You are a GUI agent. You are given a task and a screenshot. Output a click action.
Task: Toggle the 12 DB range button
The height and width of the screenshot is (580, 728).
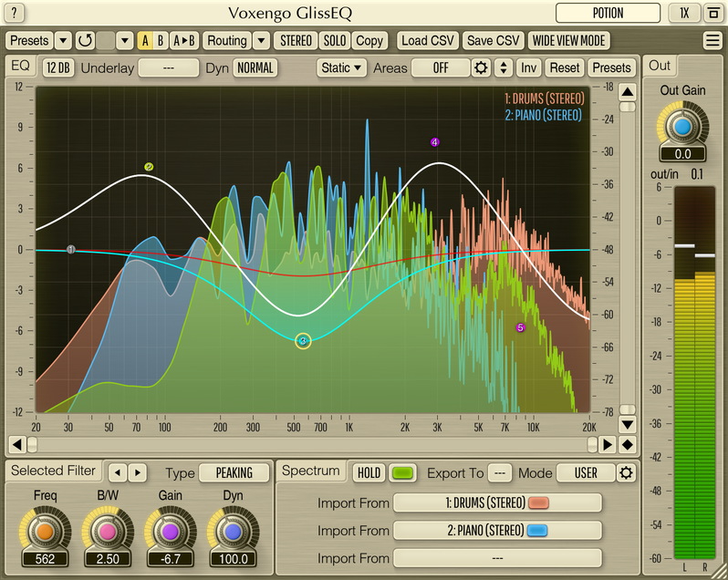(x=58, y=68)
